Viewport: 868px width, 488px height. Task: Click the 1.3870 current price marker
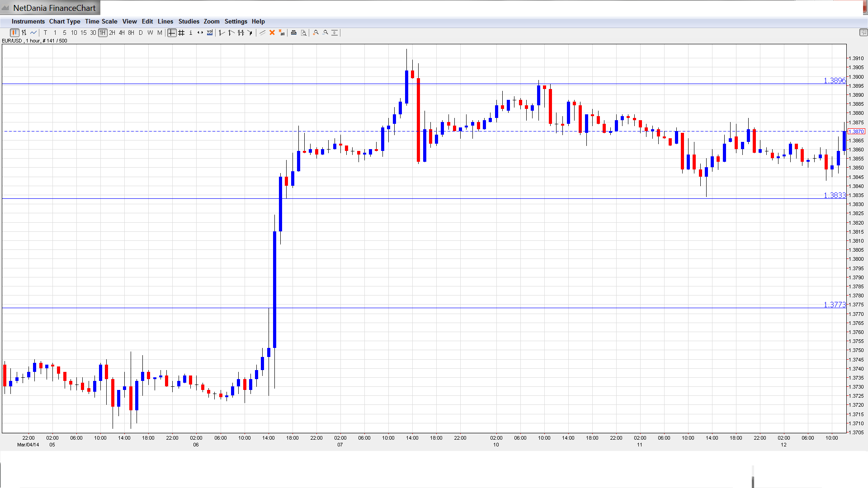[856, 131]
